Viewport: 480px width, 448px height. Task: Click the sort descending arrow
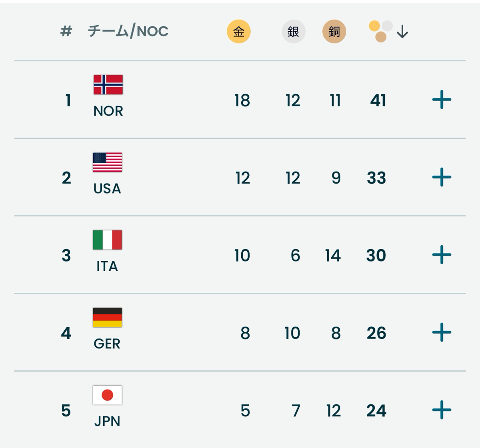click(x=402, y=32)
